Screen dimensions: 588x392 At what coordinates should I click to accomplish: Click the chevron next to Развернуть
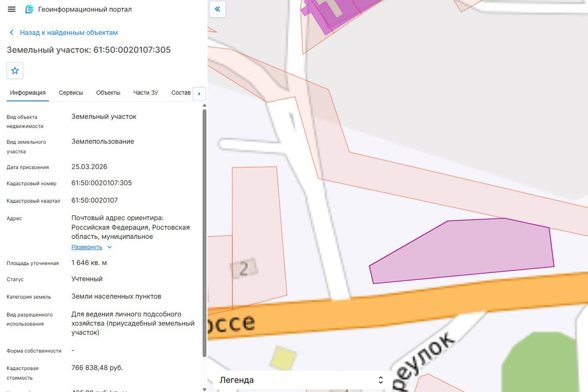click(x=110, y=247)
